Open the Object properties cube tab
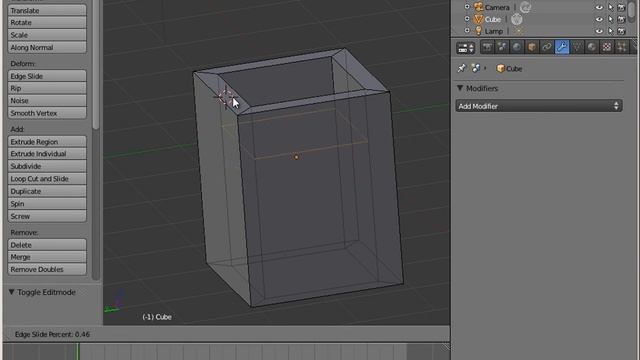Screen dimensions: 640x360 532,47
